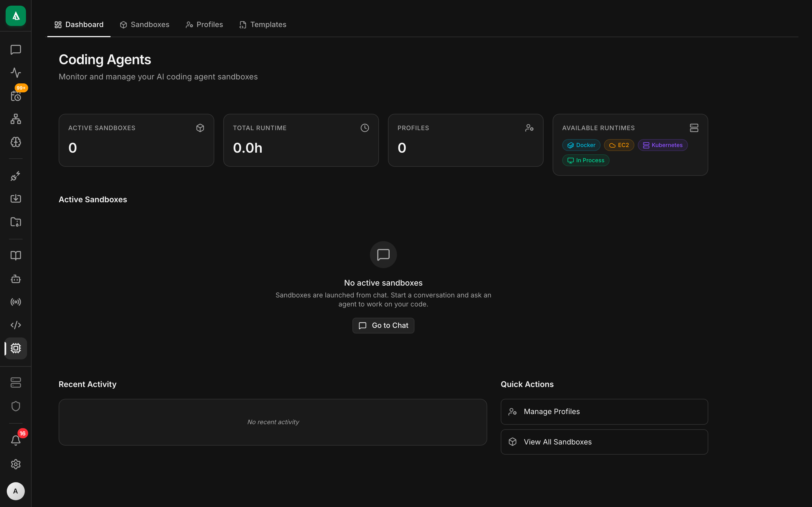The width and height of the screenshot is (812, 507).
Task: Click the brain icon in the sidebar
Action: click(x=16, y=142)
